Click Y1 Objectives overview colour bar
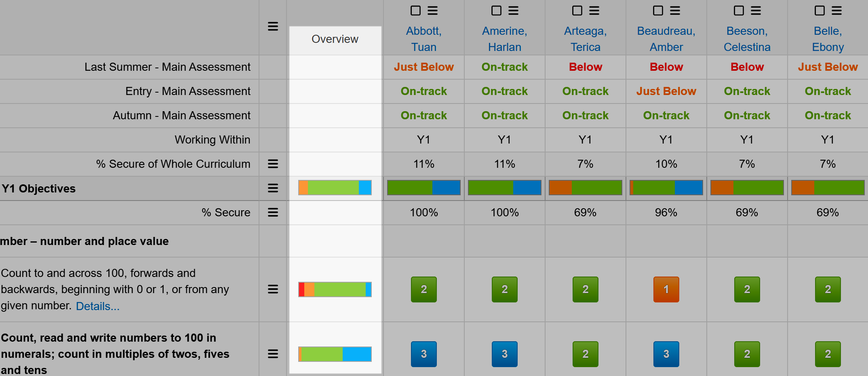The width and height of the screenshot is (868, 376). (335, 188)
